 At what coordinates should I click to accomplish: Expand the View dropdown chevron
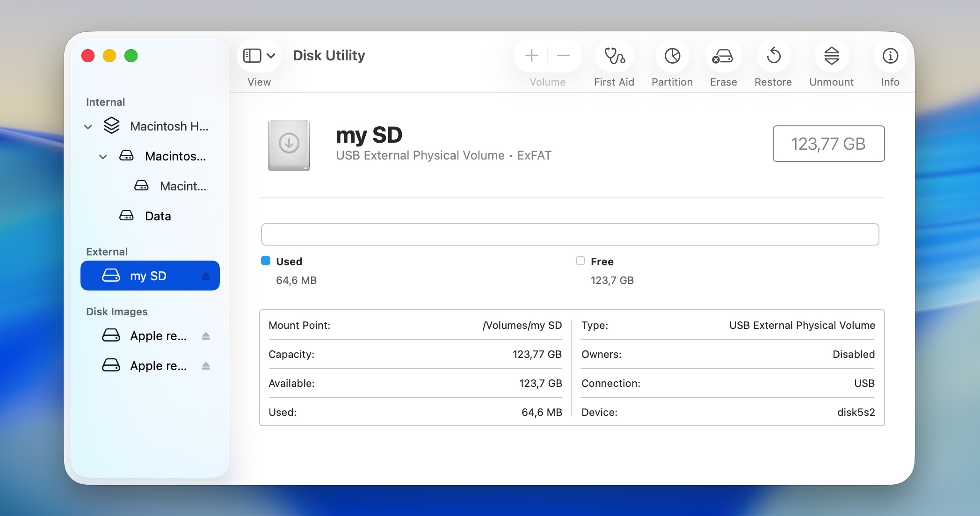pos(271,56)
